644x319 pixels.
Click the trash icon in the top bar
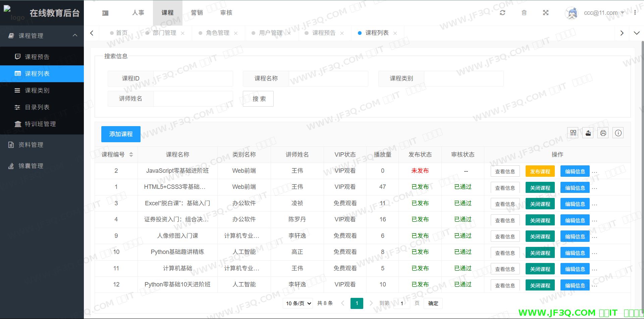click(524, 13)
